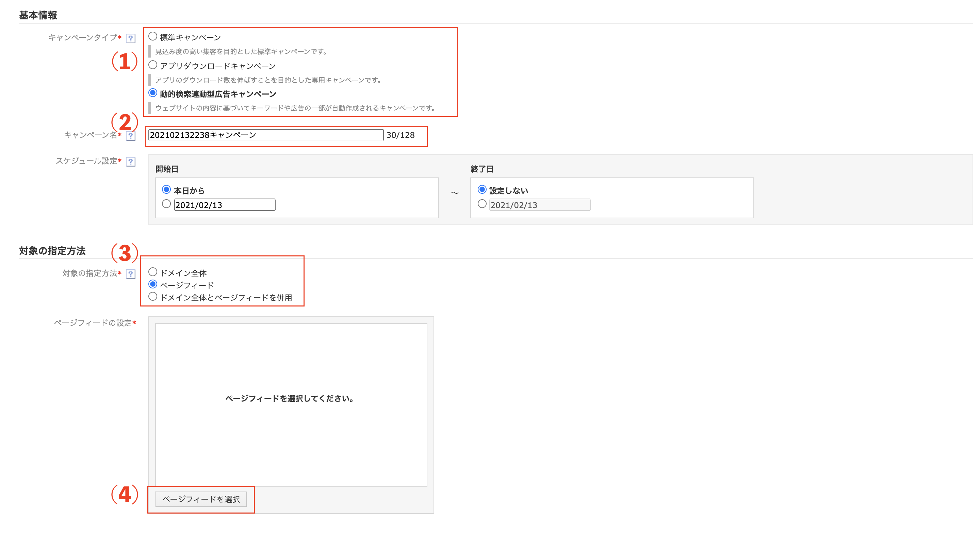Screen dimensions: 980x535
Task: Open help for キャンペーンタイプ
Action: (x=131, y=38)
